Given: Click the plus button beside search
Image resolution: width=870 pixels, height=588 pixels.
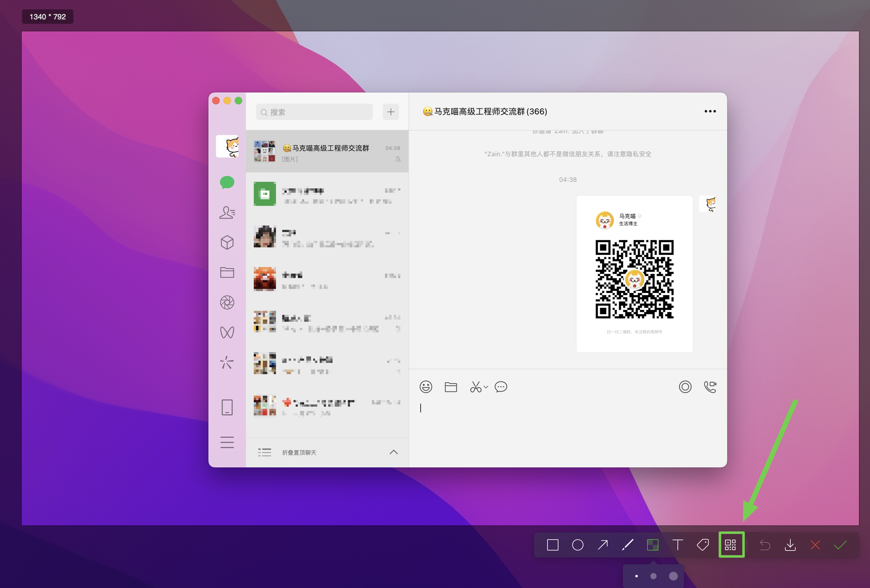Looking at the screenshot, I should coord(390,112).
